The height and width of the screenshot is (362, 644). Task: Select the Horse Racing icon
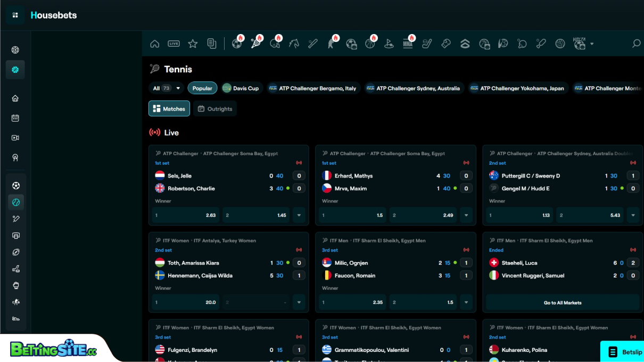pyautogui.click(x=294, y=44)
